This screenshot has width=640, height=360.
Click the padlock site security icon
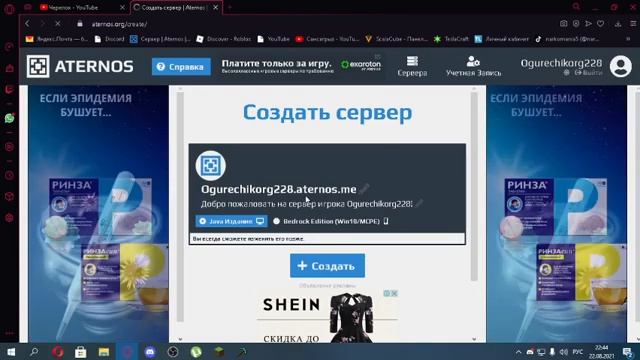tap(80, 24)
